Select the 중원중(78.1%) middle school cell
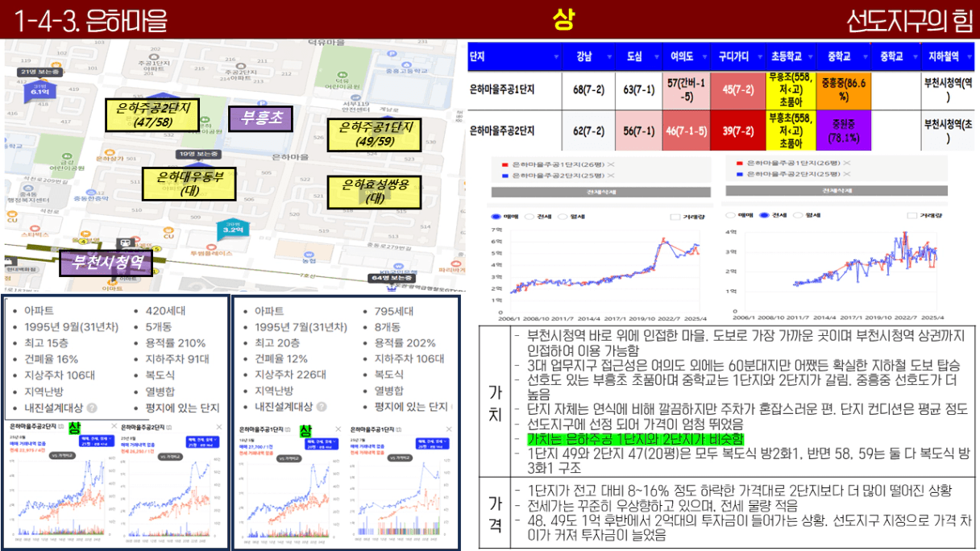Viewport: 980px width, 551px height. tap(844, 130)
